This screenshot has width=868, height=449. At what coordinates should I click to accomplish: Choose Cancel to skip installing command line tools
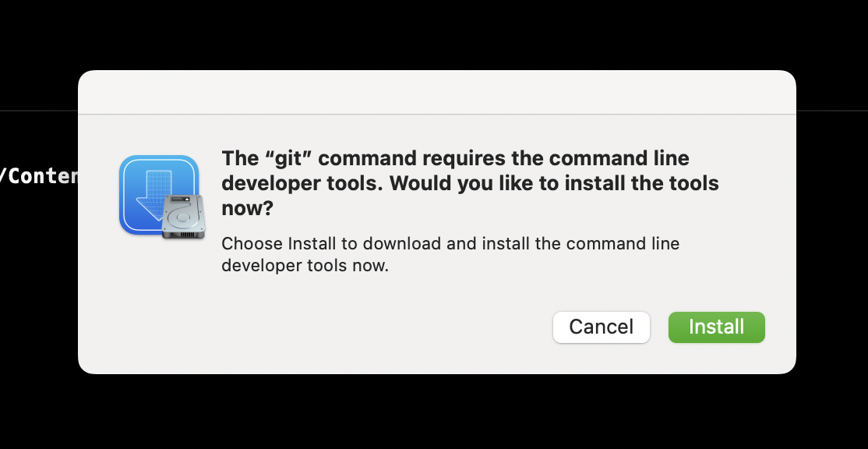click(x=601, y=327)
